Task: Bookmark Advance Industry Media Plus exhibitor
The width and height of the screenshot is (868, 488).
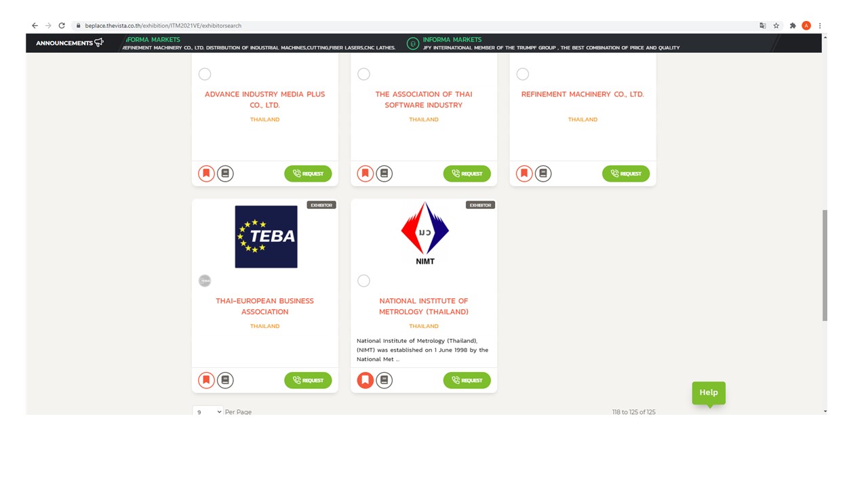Action: (x=206, y=174)
